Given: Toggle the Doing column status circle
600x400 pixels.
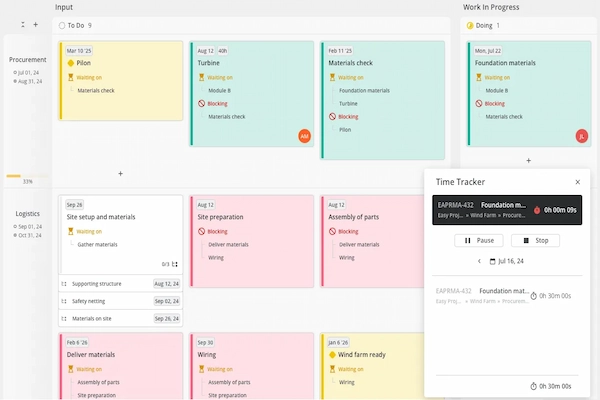Looking at the screenshot, I should (470, 25).
